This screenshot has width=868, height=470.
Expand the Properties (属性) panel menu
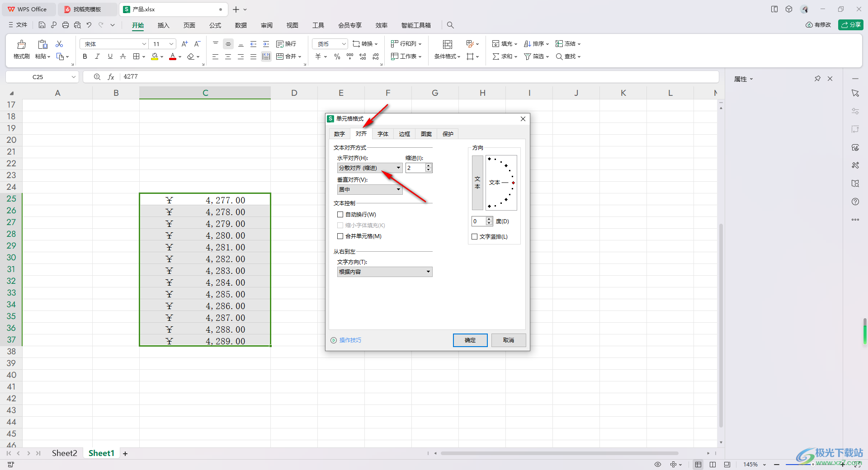(743, 79)
